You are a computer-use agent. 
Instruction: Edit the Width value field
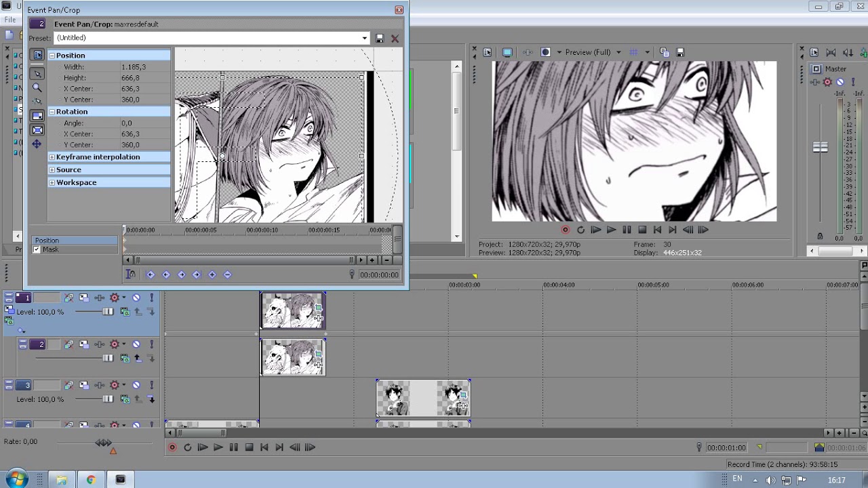[x=144, y=67]
